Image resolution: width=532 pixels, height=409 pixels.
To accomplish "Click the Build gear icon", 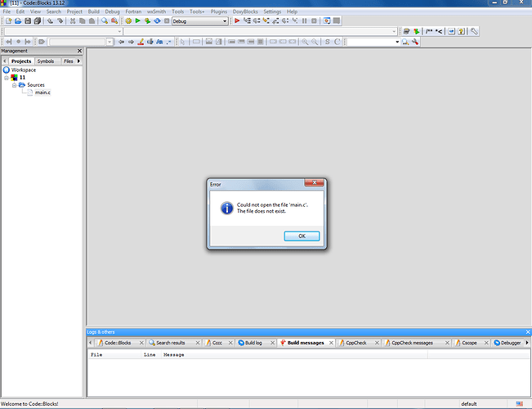I will coord(128,21).
